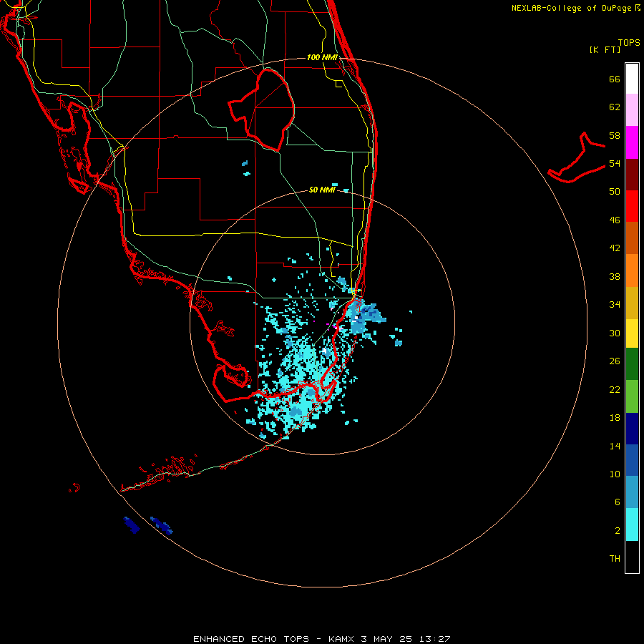The height and width of the screenshot is (644, 644).
Task: Click the white swatch in the tops legend
Action: click(632, 79)
